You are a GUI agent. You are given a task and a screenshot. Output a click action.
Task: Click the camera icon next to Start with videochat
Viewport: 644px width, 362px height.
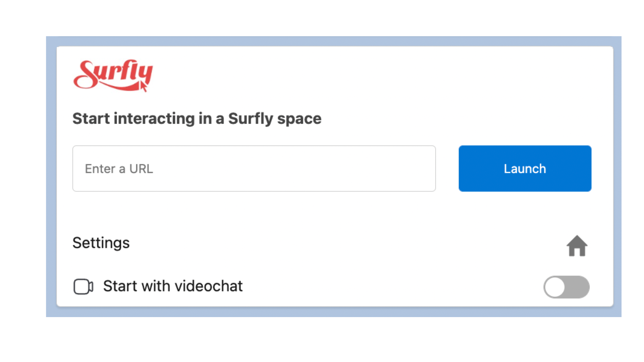click(x=83, y=287)
